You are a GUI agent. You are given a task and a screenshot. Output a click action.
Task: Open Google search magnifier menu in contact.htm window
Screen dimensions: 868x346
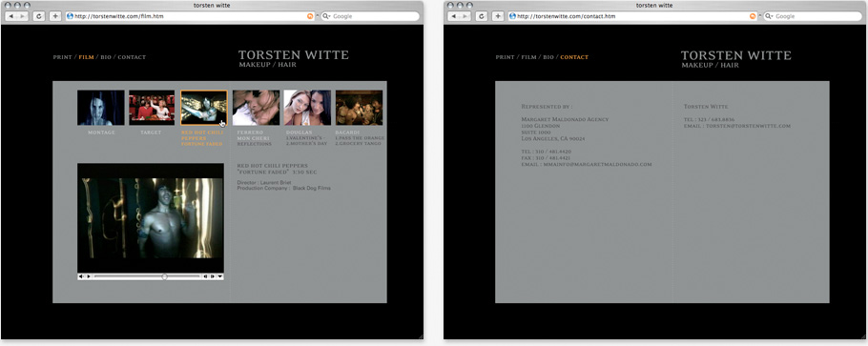pos(770,16)
